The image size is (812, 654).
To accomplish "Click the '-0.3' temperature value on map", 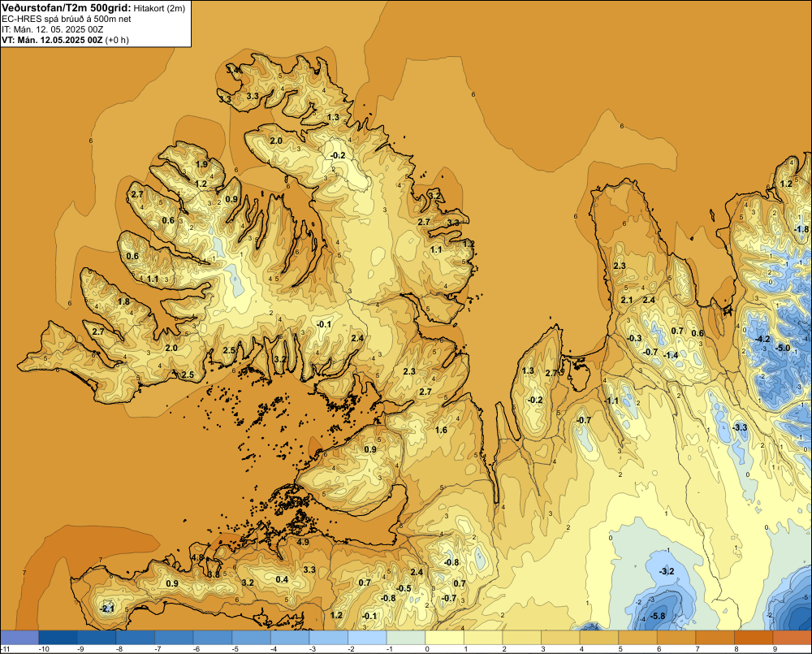I will [634, 339].
